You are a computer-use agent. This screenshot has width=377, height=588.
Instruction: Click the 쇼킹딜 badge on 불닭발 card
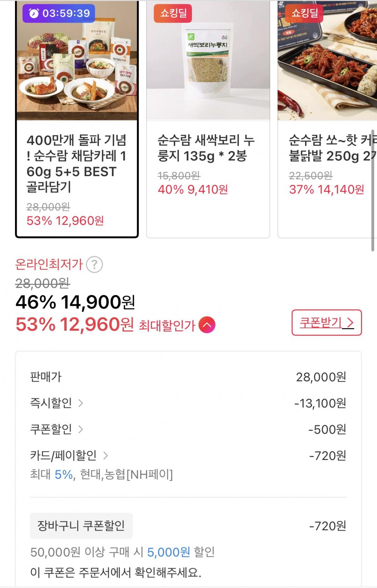pos(304,14)
